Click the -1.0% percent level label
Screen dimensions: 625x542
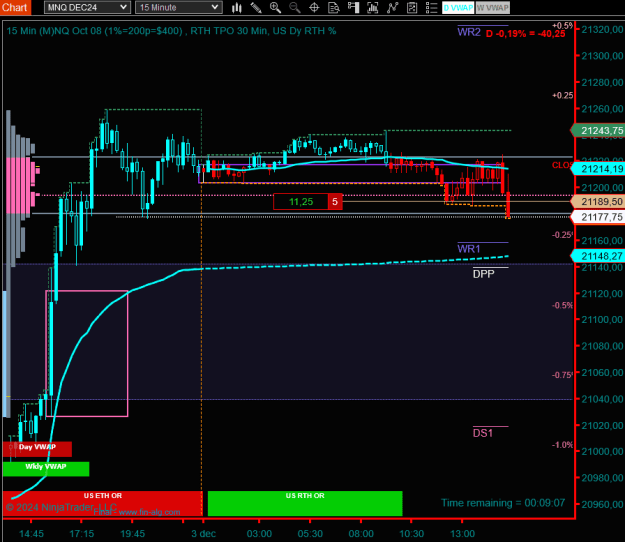tap(562, 445)
